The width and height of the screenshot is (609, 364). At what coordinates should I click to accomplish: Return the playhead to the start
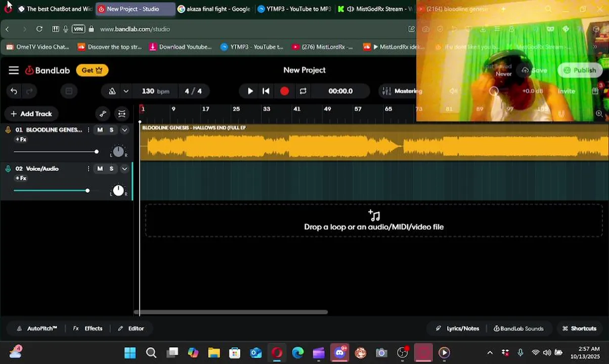pyautogui.click(x=266, y=91)
